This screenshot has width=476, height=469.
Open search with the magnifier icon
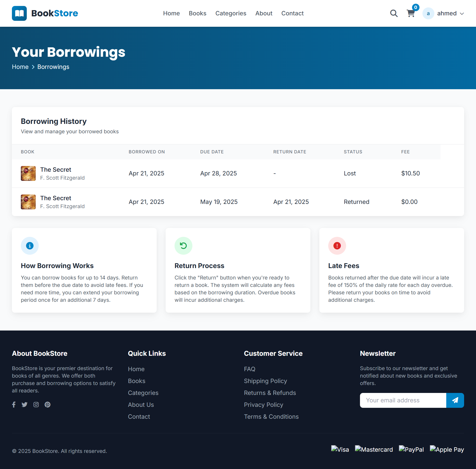coord(394,13)
